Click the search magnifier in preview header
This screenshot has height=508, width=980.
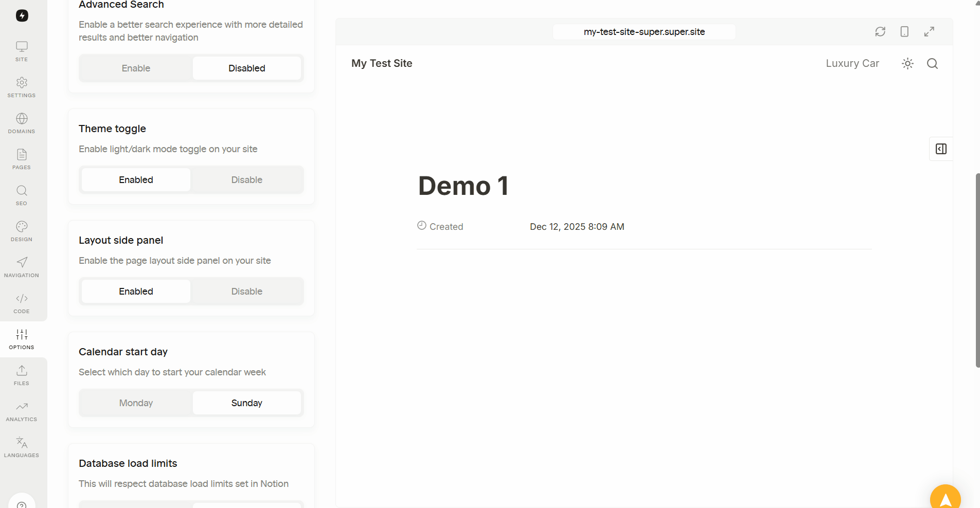(x=932, y=63)
